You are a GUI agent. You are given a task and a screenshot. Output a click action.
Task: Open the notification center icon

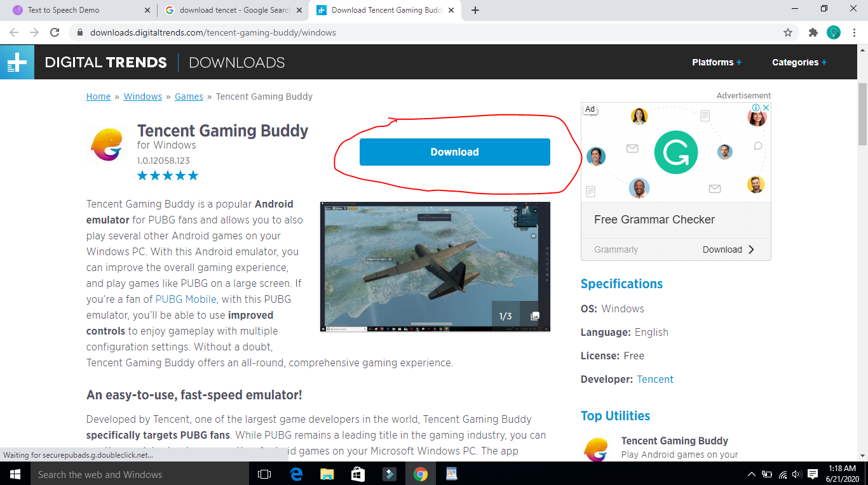coord(812,474)
